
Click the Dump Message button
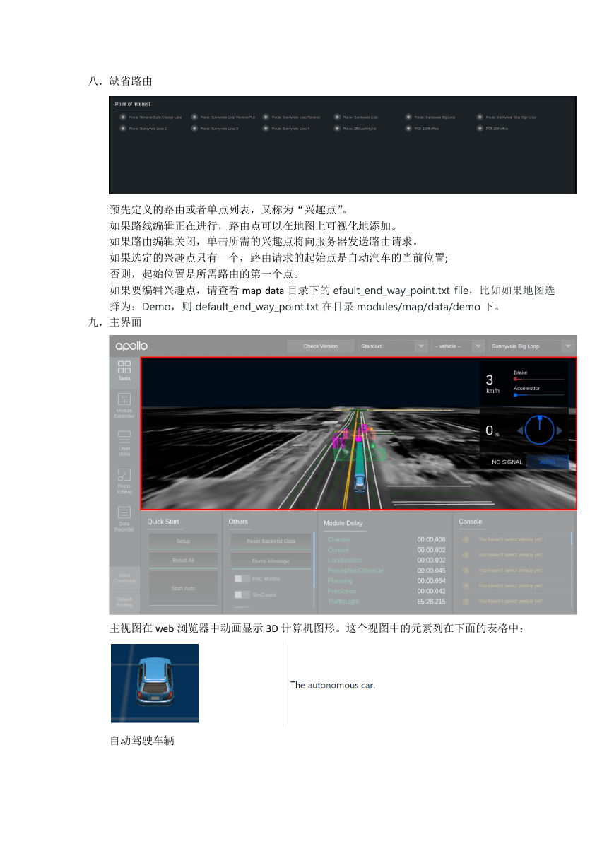pos(271,561)
